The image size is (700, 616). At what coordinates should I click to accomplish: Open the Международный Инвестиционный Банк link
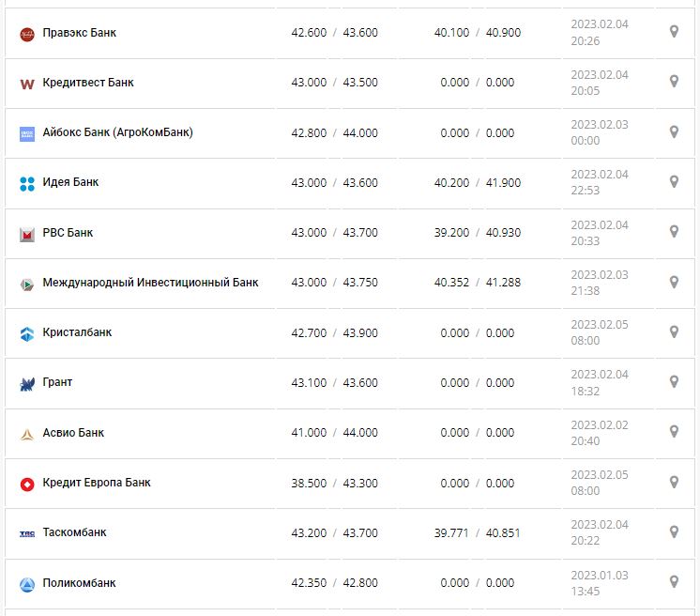point(150,283)
